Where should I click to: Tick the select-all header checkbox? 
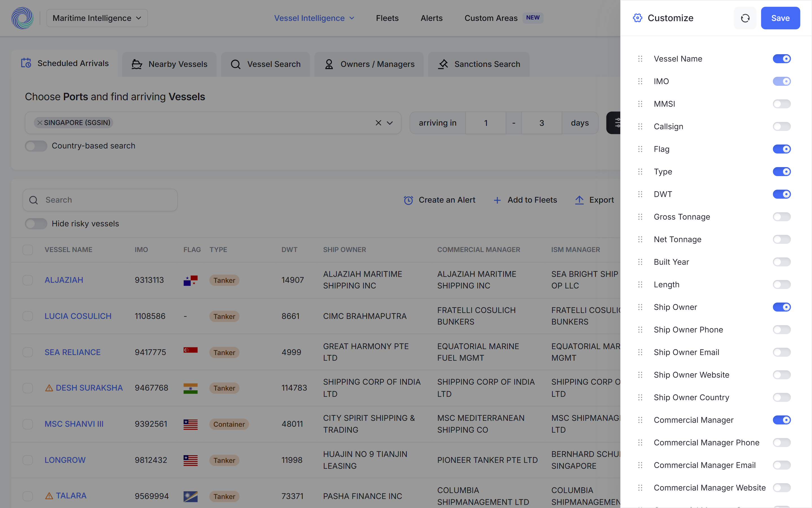(x=28, y=250)
